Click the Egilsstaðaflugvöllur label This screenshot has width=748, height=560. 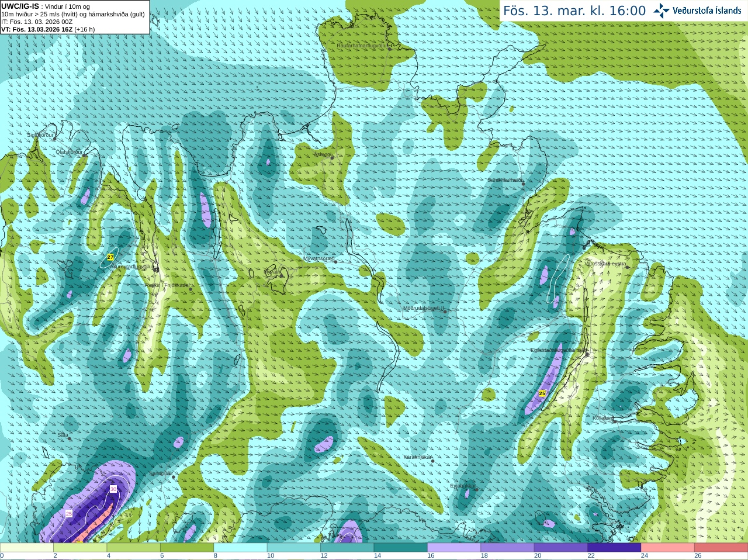pyautogui.click(x=558, y=350)
